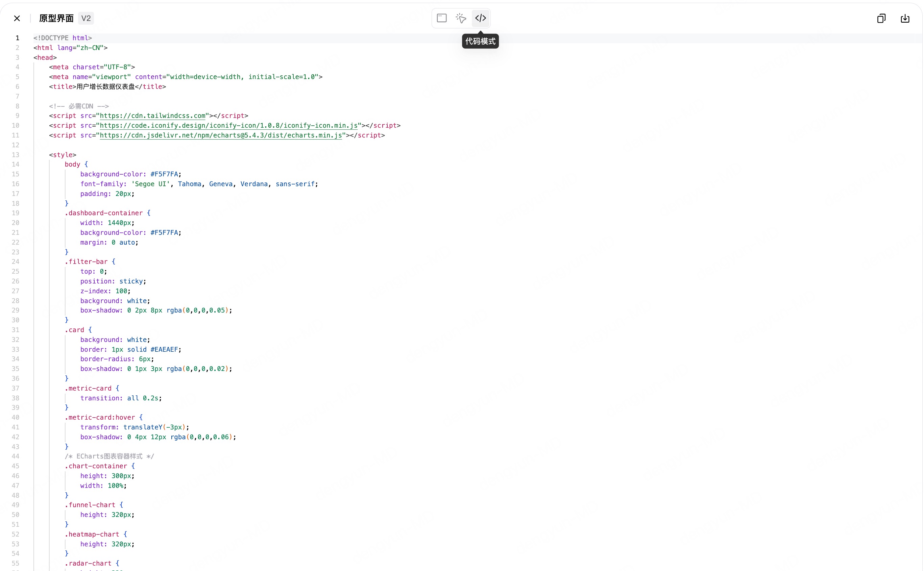Click the meta viewport line

(186, 77)
